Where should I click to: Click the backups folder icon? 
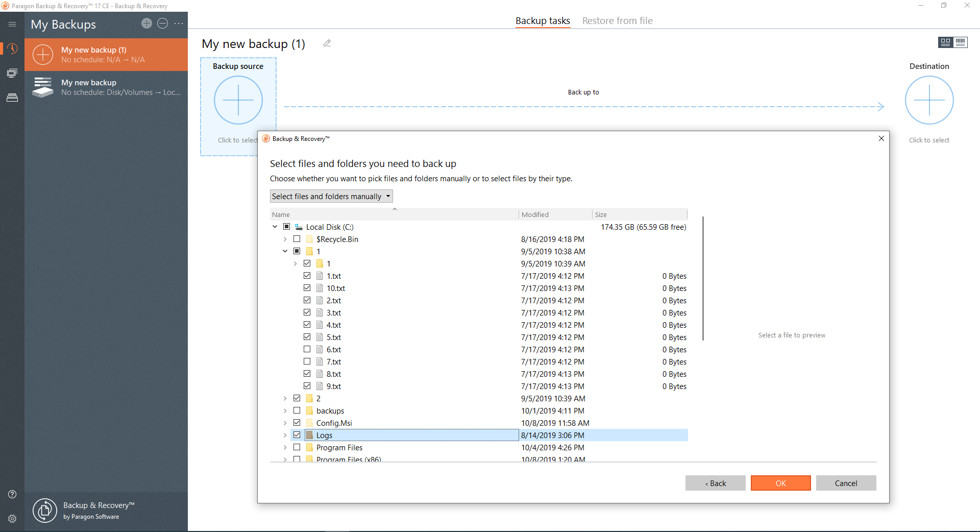click(x=309, y=410)
